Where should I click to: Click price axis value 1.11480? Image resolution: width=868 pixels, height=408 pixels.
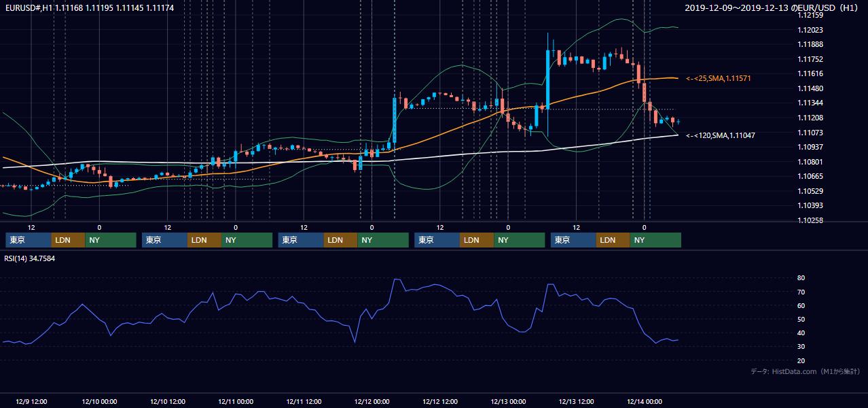click(810, 88)
